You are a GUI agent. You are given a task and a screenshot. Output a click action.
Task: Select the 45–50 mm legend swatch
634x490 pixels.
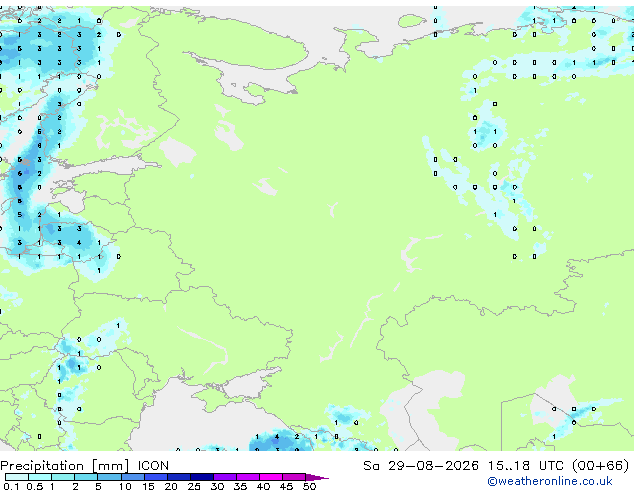click(294, 477)
